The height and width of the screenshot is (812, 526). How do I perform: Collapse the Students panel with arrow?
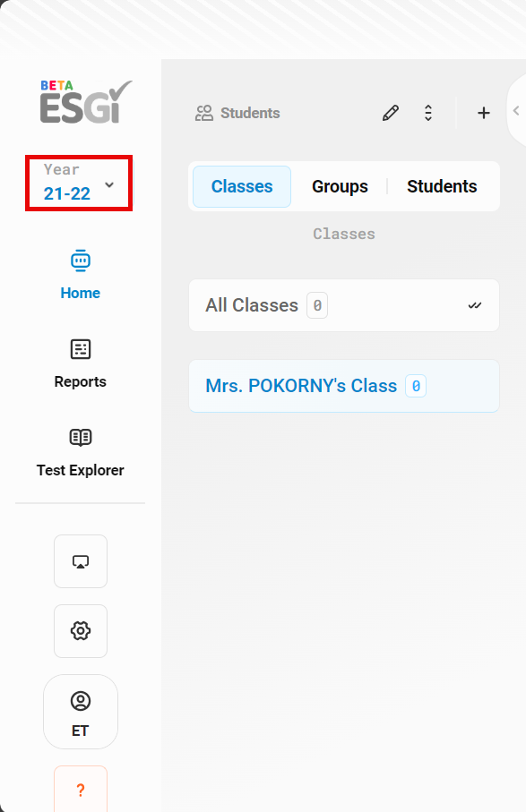click(516, 110)
